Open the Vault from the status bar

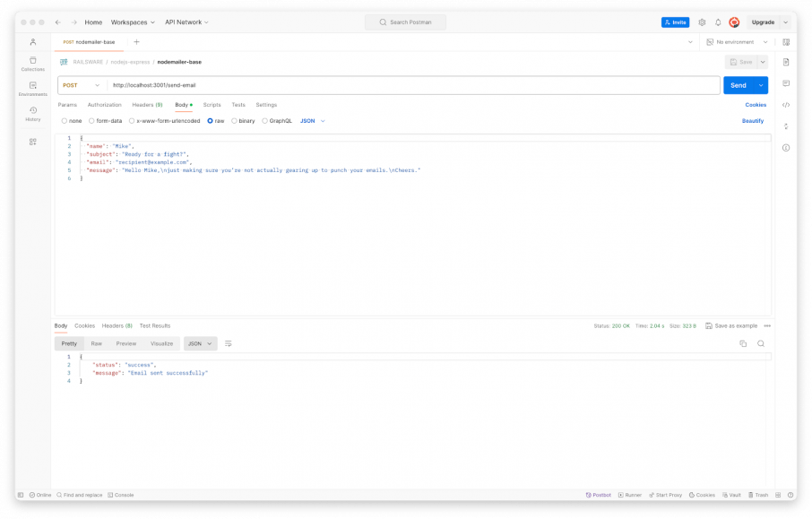[x=732, y=494]
